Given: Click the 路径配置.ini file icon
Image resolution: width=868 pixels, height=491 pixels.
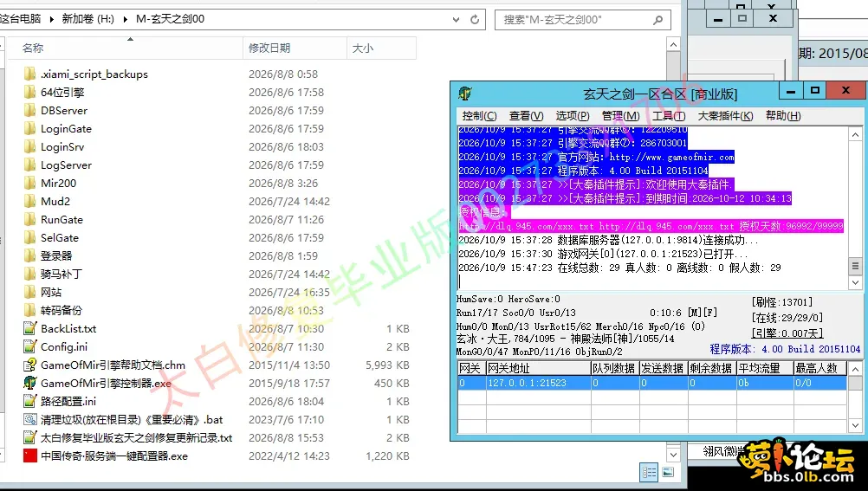Looking at the screenshot, I should click(x=30, y=401).
